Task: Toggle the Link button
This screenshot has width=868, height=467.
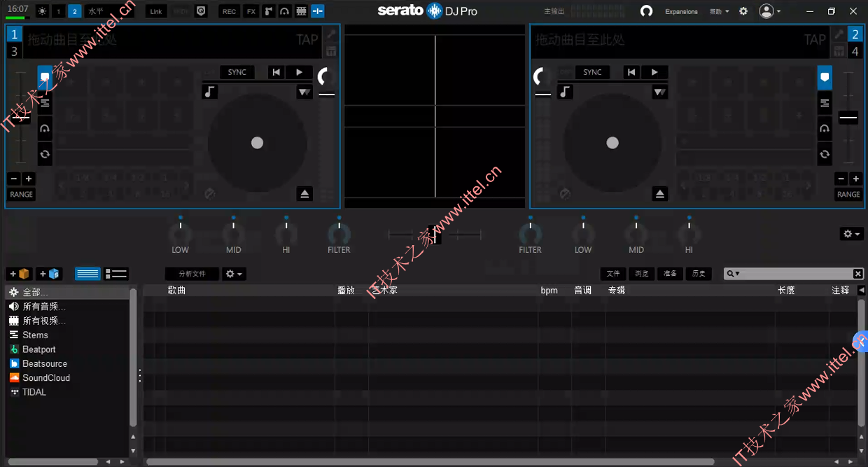Action: pos(156,11)
